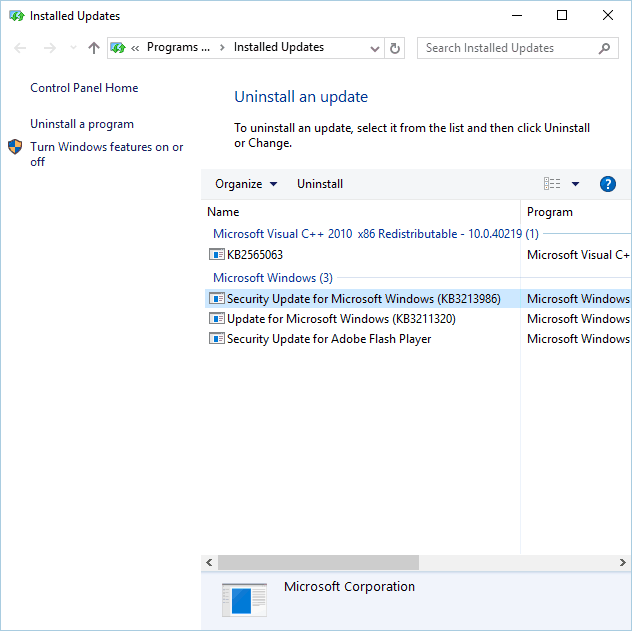Viewport: 632px width, 631px height.
Task: Sort by the Name column header
Action: pyautogui.click(x=361, y=212)
